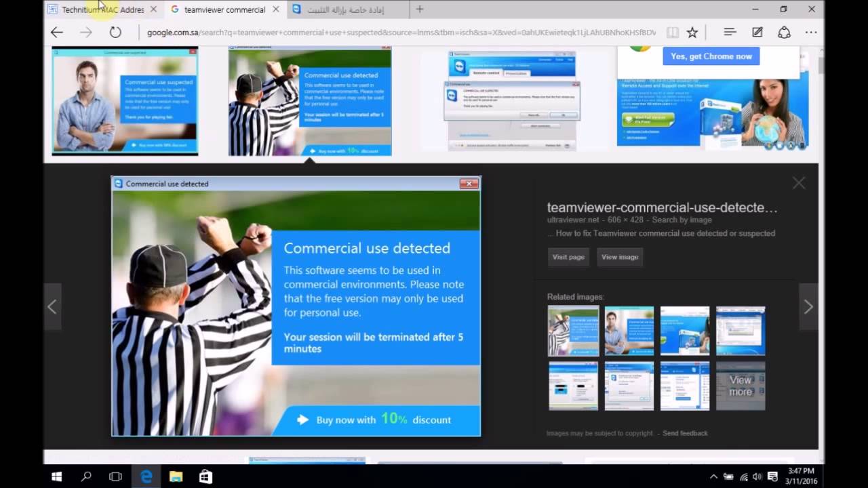Click the address bar URL
The width and height of the screenshot is (868, 488).
click(x=401, y=33)
